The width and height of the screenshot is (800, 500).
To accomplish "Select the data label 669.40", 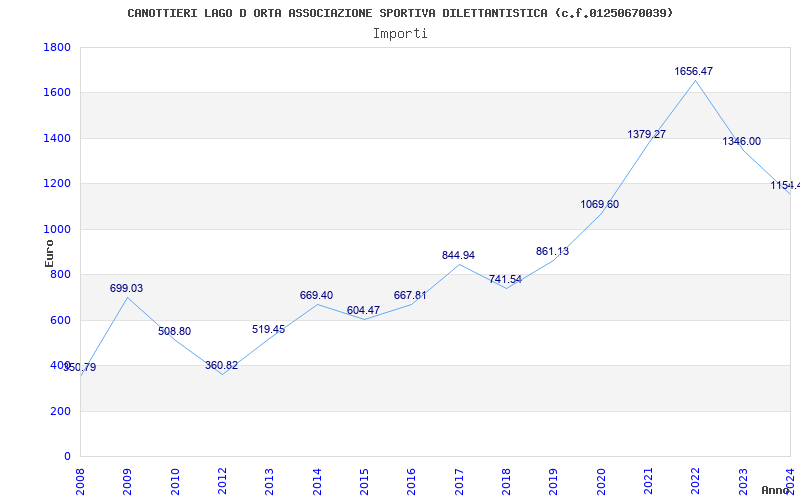I will (x=316, y=295).
